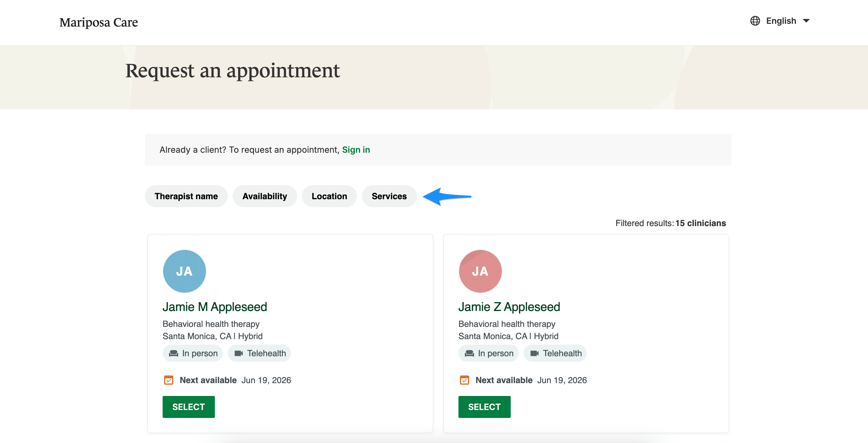Screen dimensions: 868x443
Task: Select Jamie Z Appleseed with SELECT button
Action: point(484,407)
